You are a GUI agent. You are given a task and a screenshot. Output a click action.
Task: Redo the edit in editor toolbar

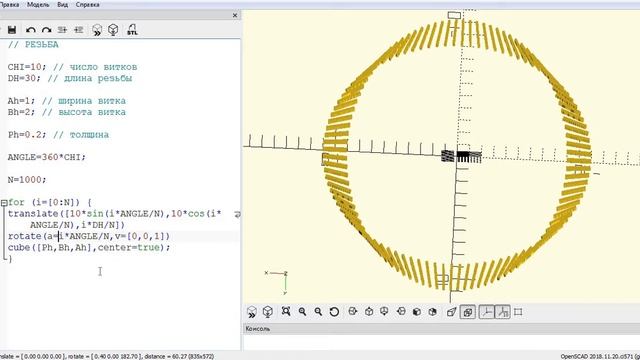pos(47,30)
